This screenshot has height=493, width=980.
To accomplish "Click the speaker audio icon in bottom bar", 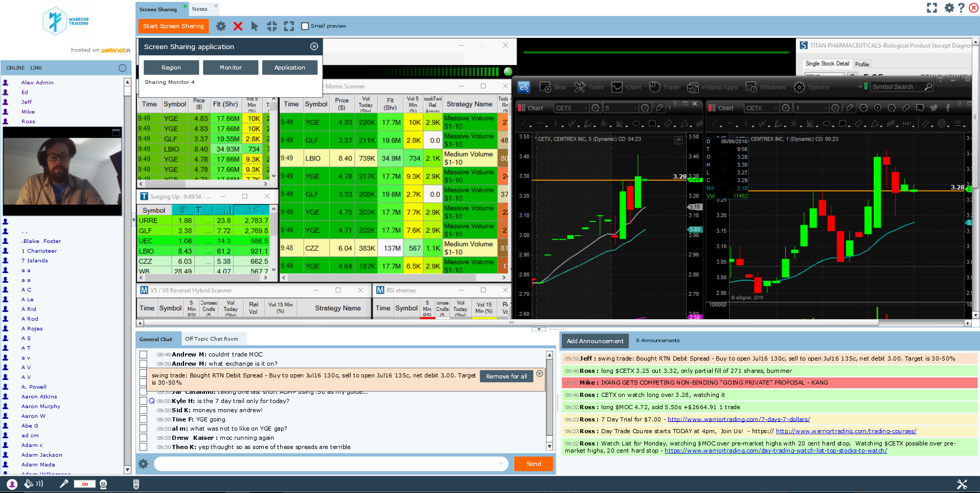I will tap(34, 484).
